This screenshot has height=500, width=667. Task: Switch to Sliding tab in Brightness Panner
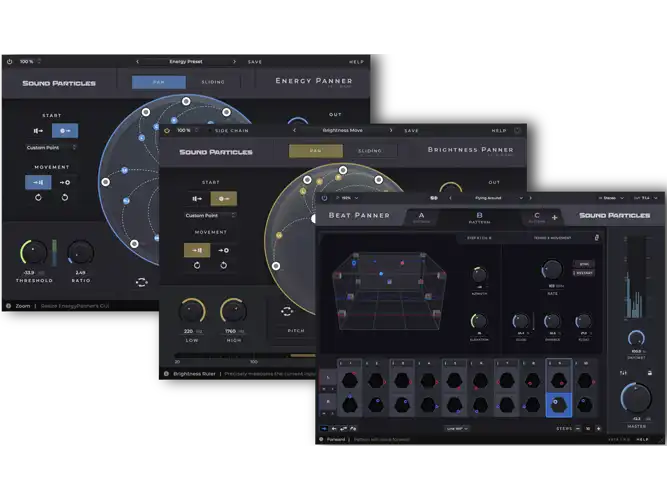pyautogui.click(x=370, y=151)
